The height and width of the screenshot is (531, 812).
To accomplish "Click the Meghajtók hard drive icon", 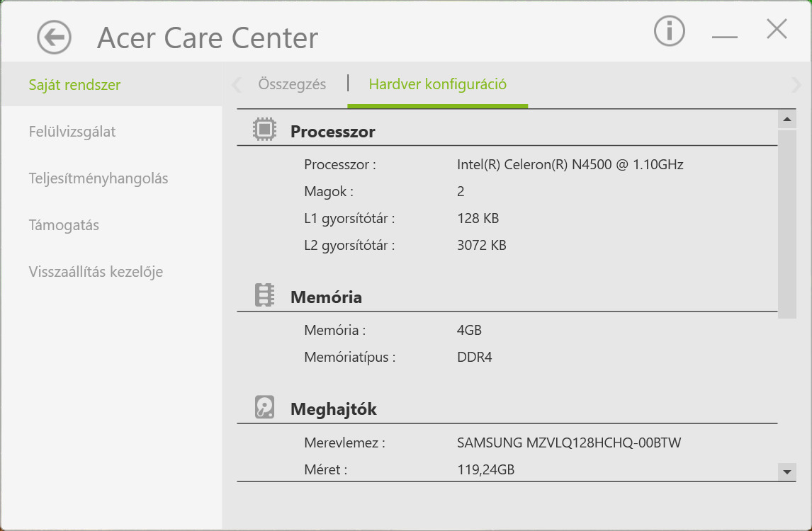I will (264, 407).
